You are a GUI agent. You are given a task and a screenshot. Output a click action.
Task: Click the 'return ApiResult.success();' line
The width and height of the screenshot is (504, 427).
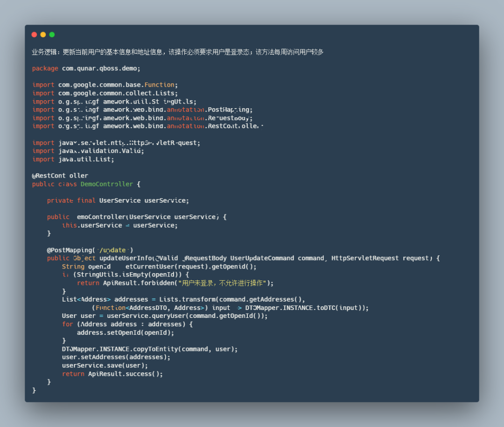[x=112, y=374]
